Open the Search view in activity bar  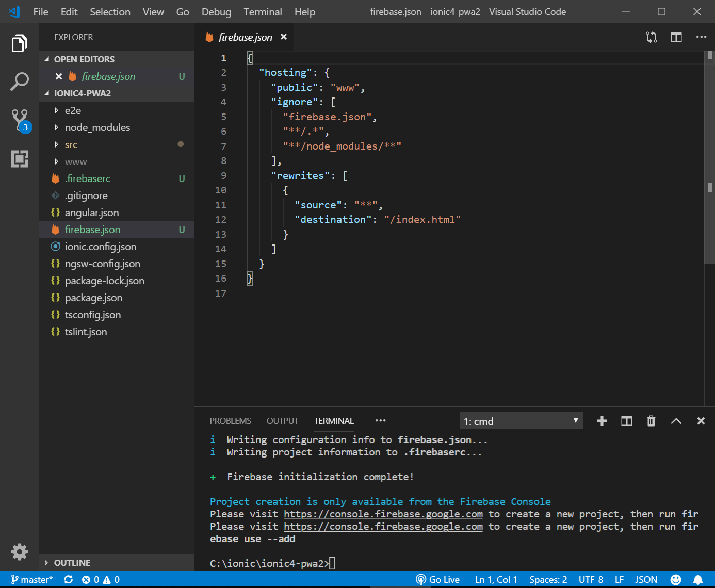[20, 81]
